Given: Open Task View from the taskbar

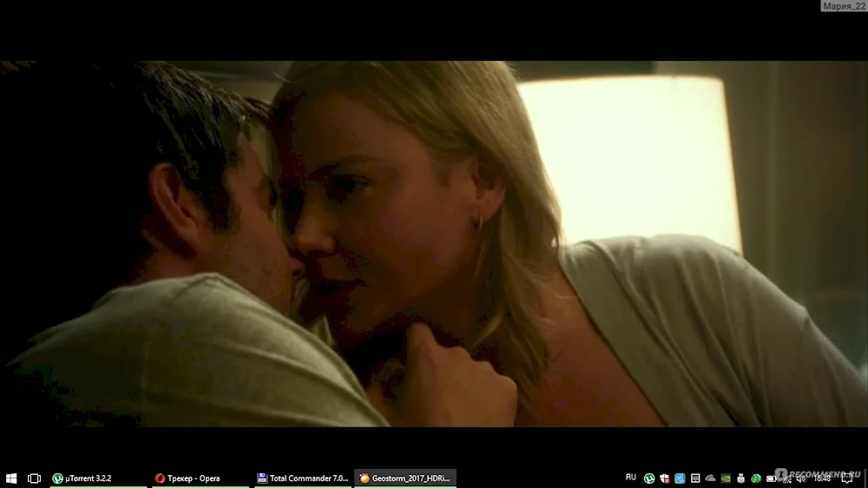Looking at the screenshot, I should 35,478.
